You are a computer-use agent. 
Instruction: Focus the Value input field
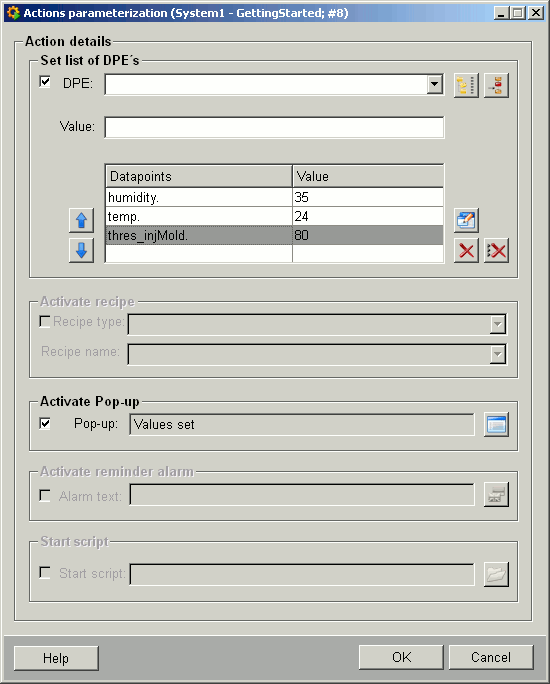pos(274,127)
